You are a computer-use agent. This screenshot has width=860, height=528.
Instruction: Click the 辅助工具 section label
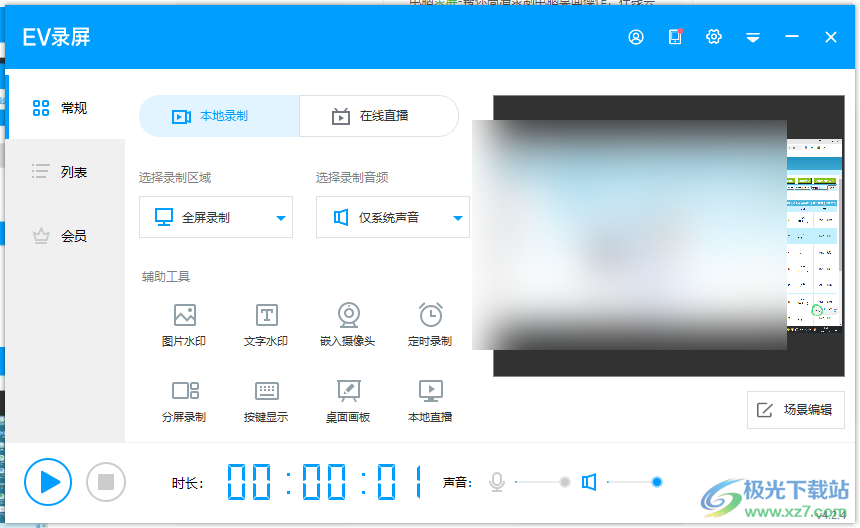point(166,276)
